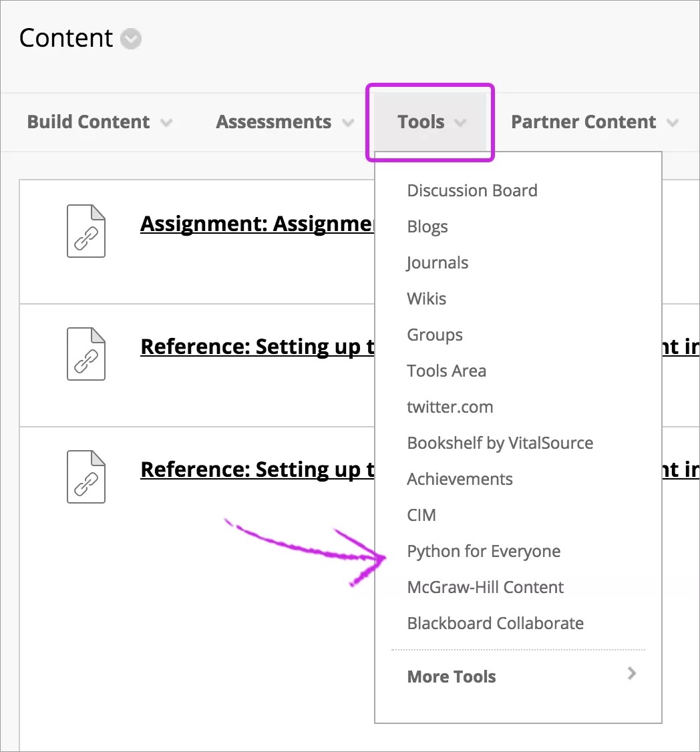This screenshot has height=752, width=700.
Task: Select Journals from the menu
Action: click(x=437, y=262)
